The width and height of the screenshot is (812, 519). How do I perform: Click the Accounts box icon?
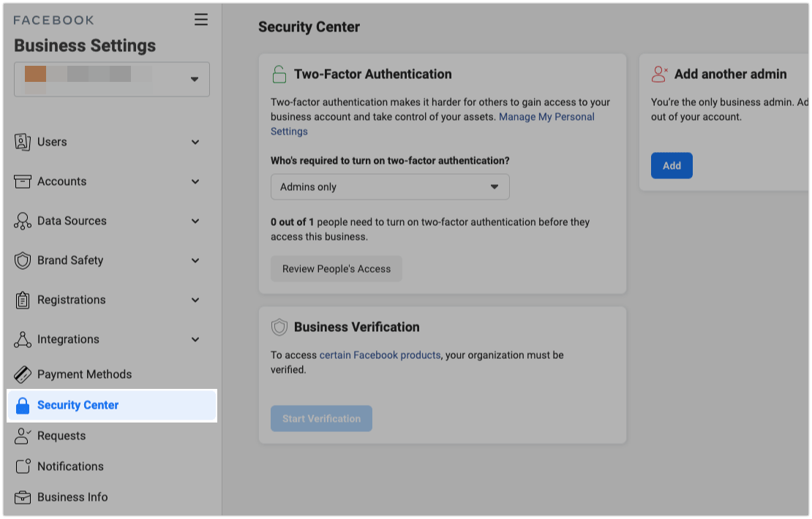pyautogui.click(x=22, y=181)
